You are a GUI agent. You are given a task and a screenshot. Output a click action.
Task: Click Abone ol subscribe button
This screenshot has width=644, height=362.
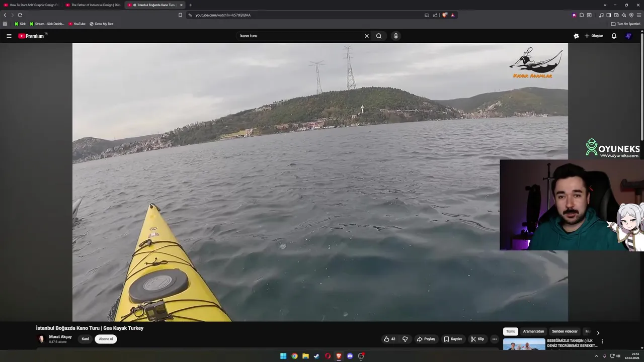pyautogui.click(x=106, y=339)
